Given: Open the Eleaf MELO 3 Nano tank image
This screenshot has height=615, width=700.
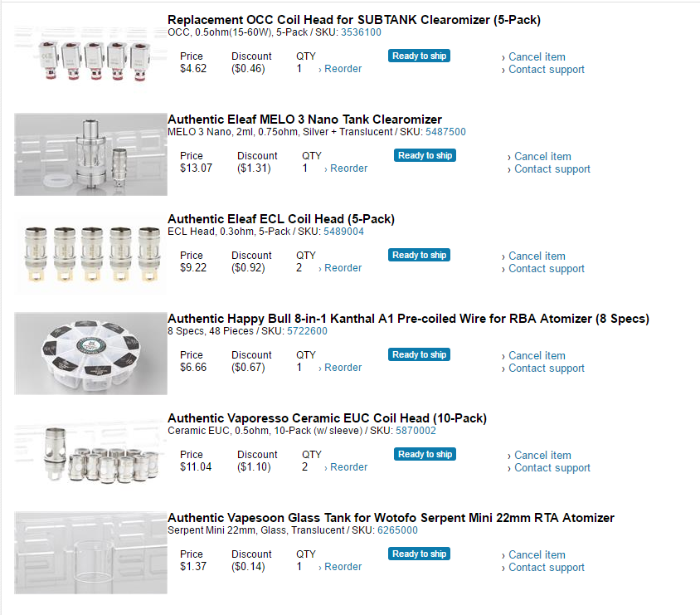Looking at the screenshot, I should 90,154.
